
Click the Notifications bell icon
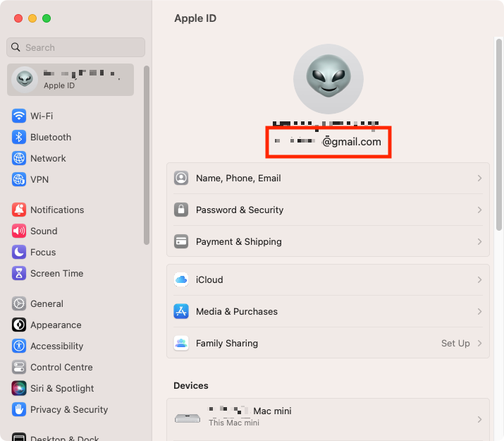(x=19, y=210)
